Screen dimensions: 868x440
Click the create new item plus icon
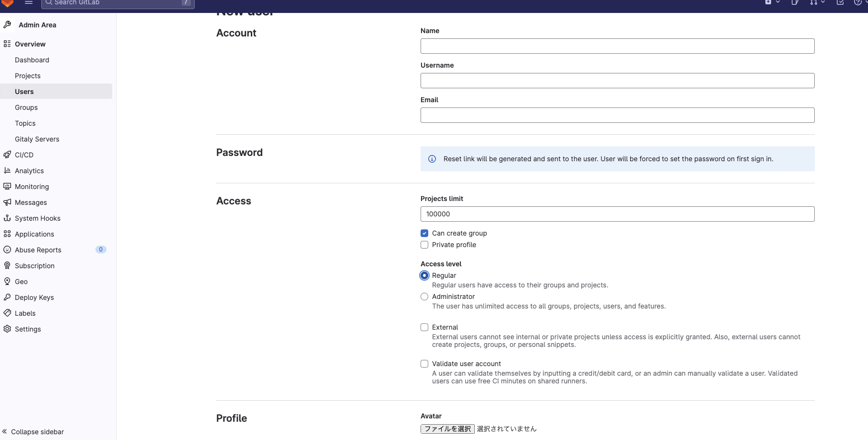768,2
